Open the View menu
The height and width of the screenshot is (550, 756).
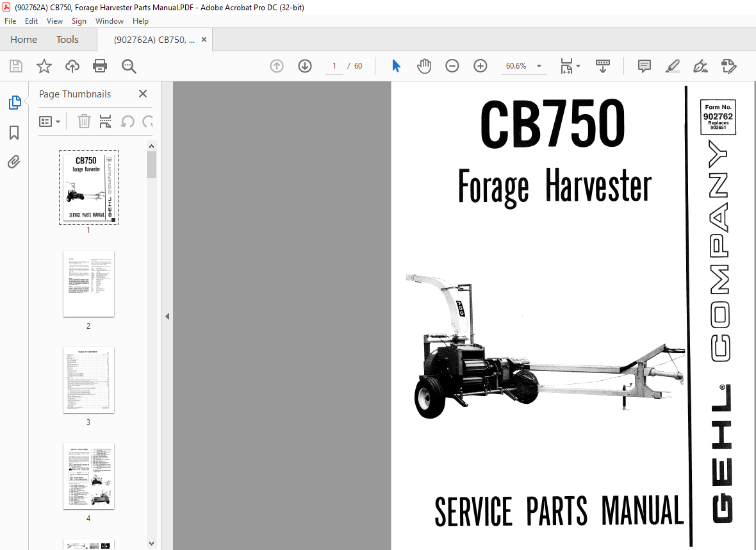[54, 21]
